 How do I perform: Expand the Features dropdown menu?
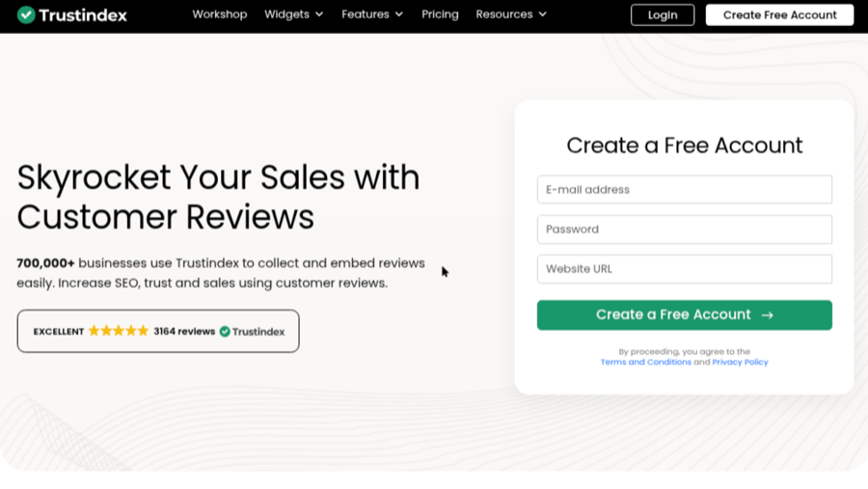[372, 14]
